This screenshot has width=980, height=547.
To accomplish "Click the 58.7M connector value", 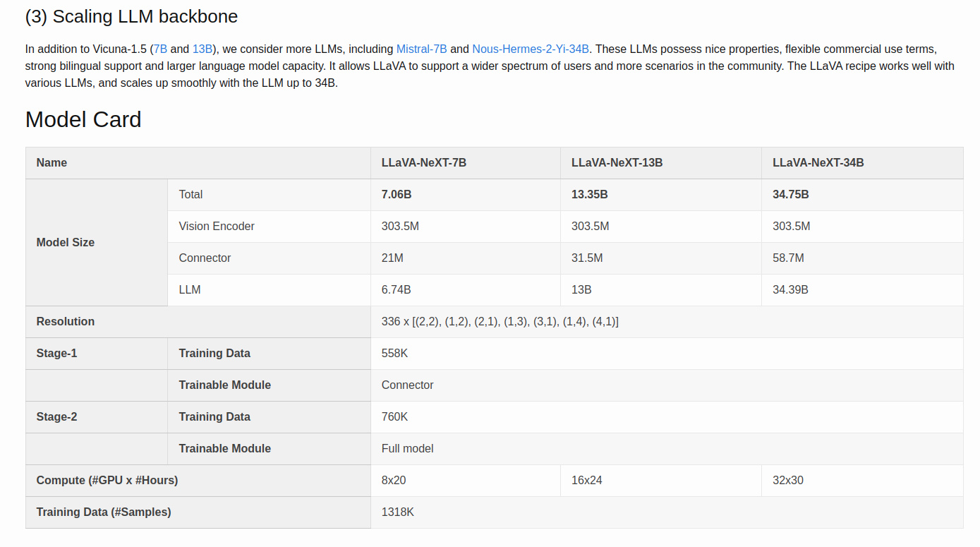I will point(788,258).
